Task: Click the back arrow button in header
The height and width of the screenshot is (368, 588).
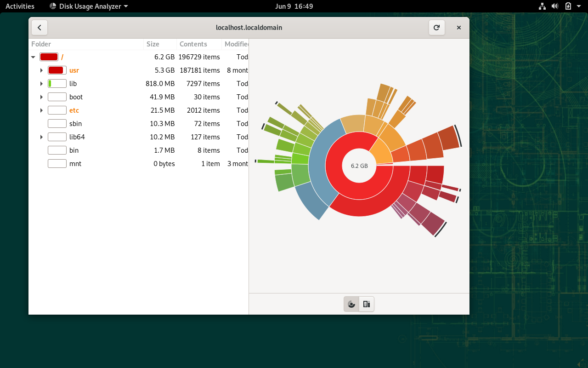Action: pyautogui.click(x=40, y=28)
